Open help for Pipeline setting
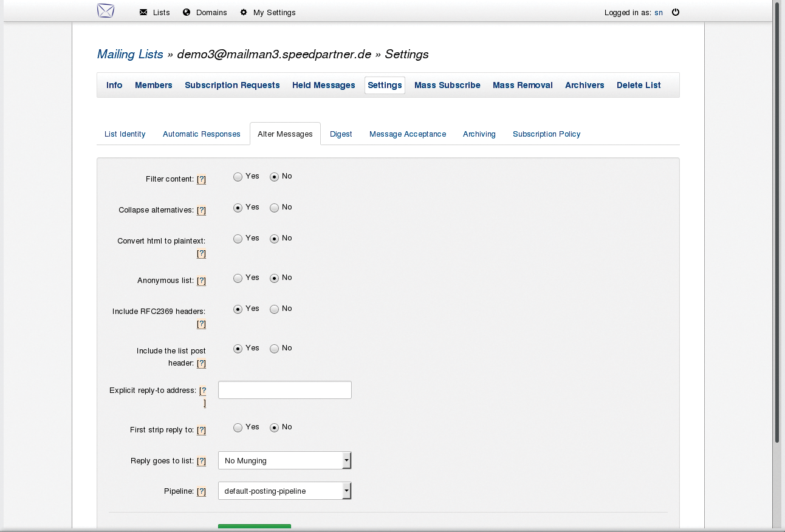785x532 pixels. pos(201,491)
